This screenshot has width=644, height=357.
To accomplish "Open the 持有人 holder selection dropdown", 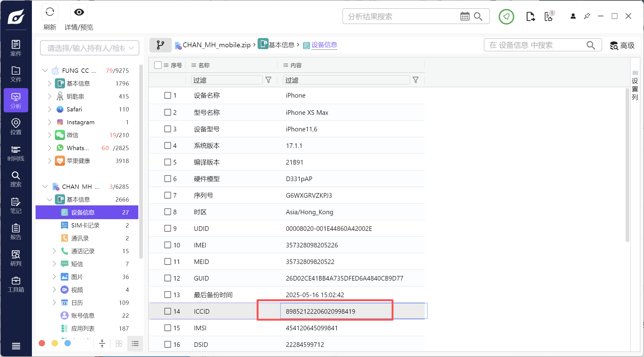I will tap(90, 48).
